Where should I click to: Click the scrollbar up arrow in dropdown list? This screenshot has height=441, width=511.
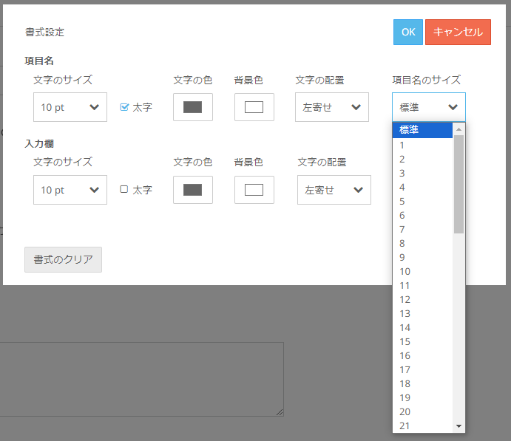459,129
